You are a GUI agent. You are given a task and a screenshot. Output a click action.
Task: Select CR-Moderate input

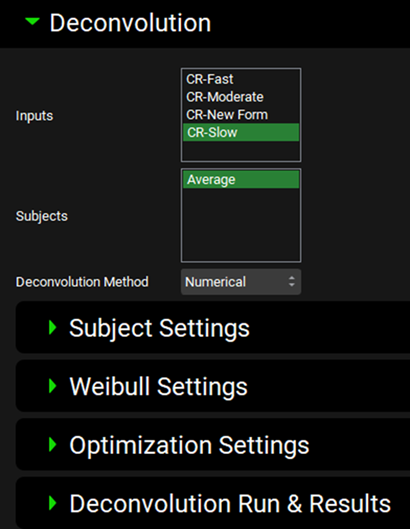point(241,97)
